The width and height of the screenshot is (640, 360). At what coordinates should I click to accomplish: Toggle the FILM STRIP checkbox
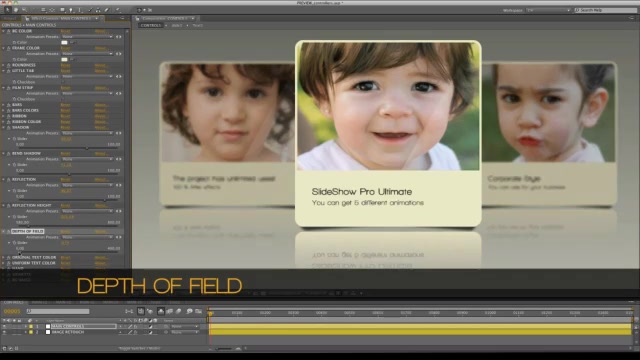tap(62, 99)
